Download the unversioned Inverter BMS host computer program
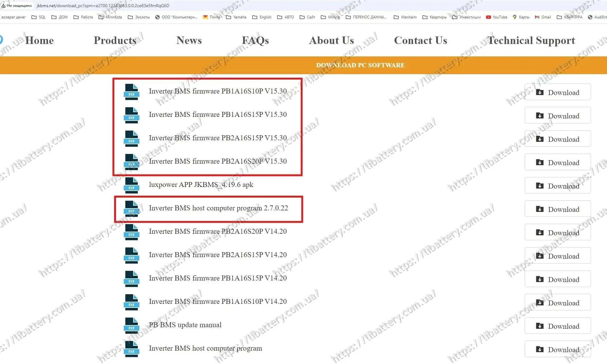 click(558, 349)
